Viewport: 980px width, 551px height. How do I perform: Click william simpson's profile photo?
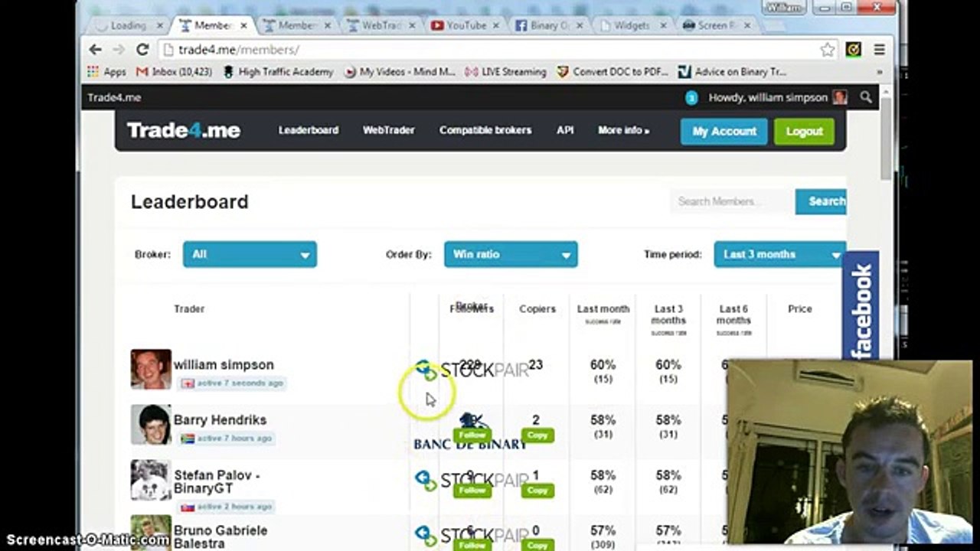tap(151, 370)
